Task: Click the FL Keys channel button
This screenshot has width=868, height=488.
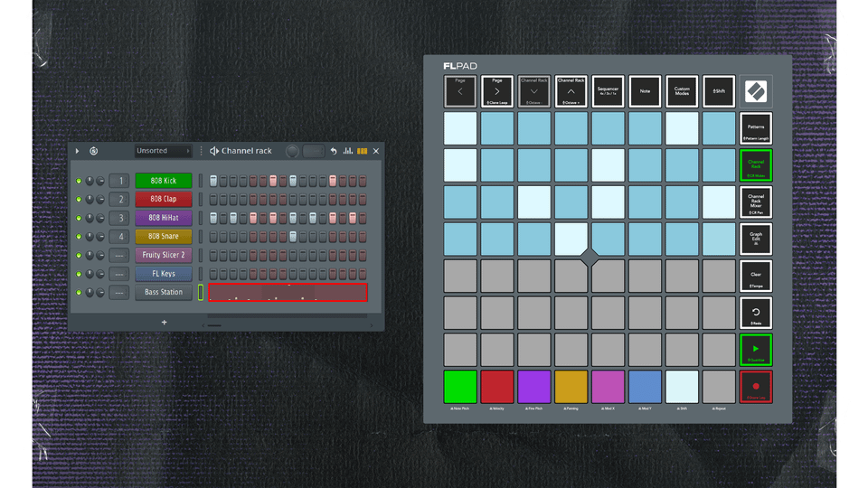Action: (x=164, y=273)
